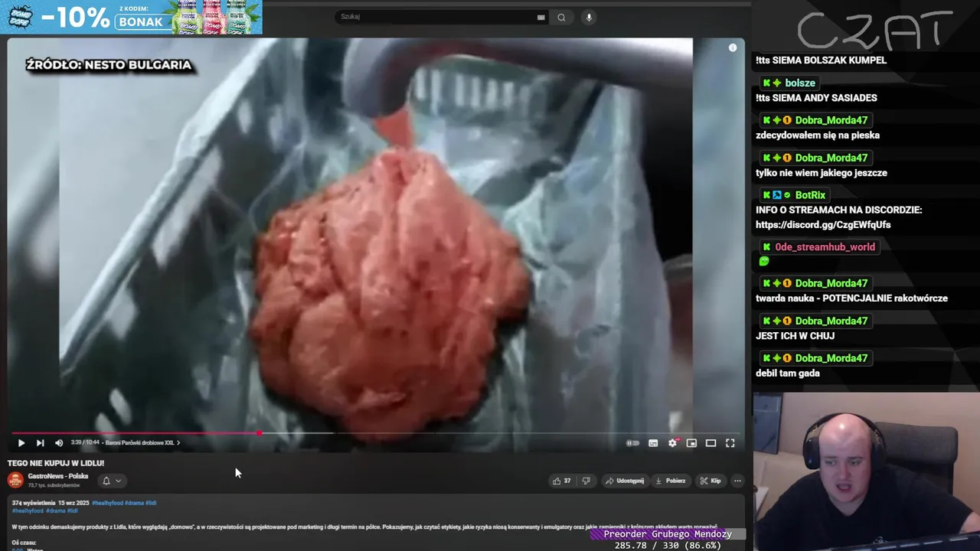Open the Discord link discord.gg/CzgEWfqUfs
980x551 pixels.
(x=823, y=225)
